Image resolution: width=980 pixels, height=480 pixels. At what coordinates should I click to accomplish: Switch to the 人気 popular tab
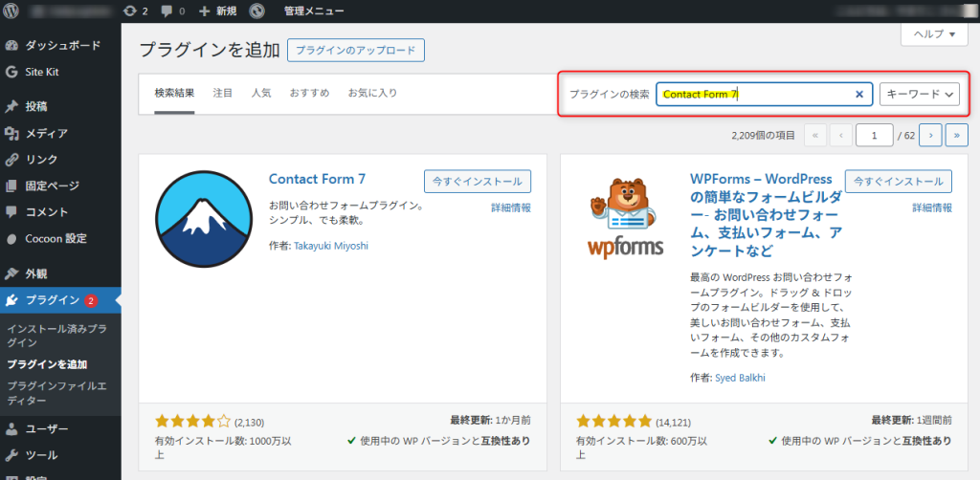[x=261, y=93]
